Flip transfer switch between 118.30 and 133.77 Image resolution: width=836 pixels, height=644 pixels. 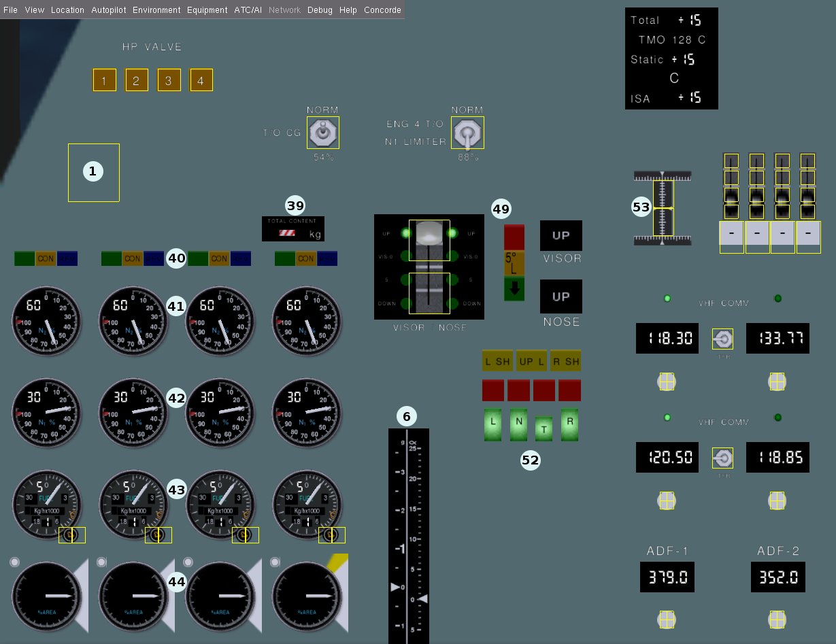(x=722, y=339)
